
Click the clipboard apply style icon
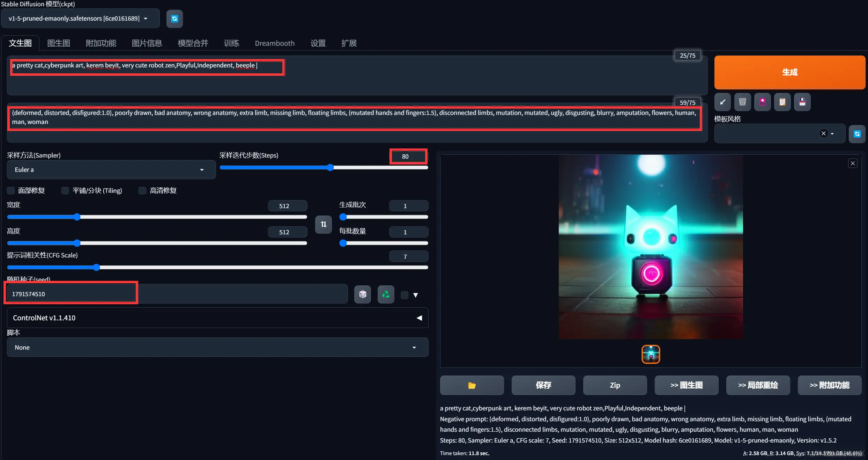pyautogui.click(x=782, y=102)
